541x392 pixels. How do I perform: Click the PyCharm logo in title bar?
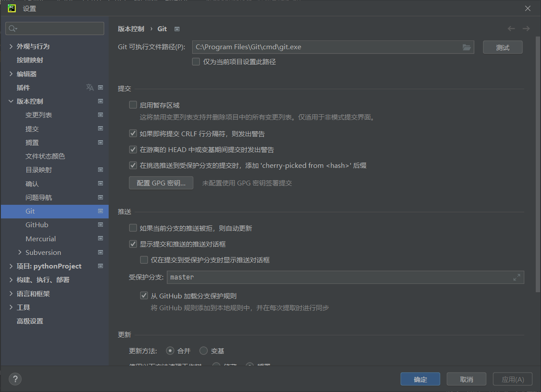point(12,8)
